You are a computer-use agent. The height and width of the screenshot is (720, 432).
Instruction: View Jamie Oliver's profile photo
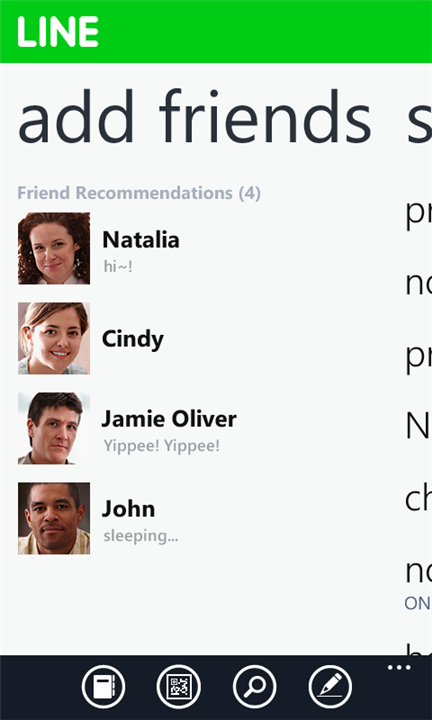click(x=54, y=428)
